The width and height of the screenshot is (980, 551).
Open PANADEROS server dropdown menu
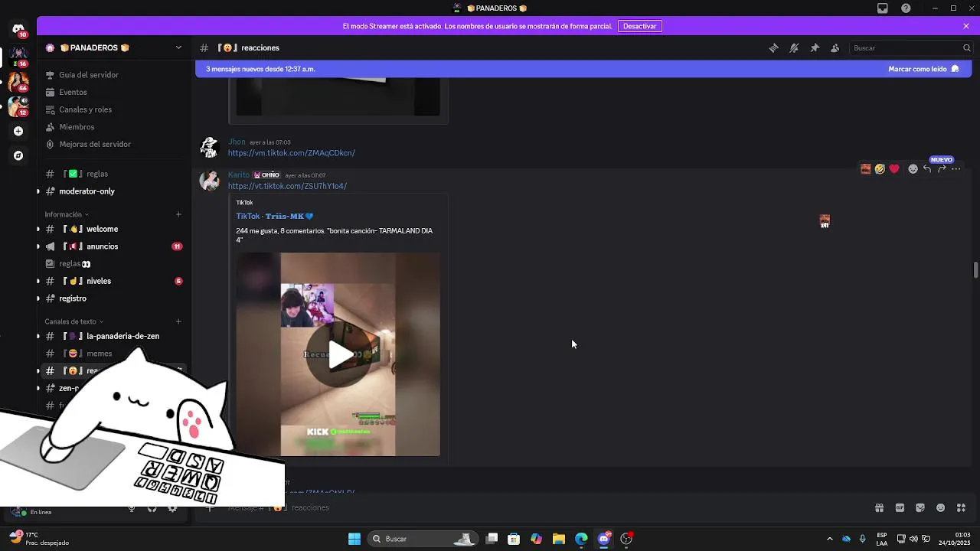[x=115, y=47]
